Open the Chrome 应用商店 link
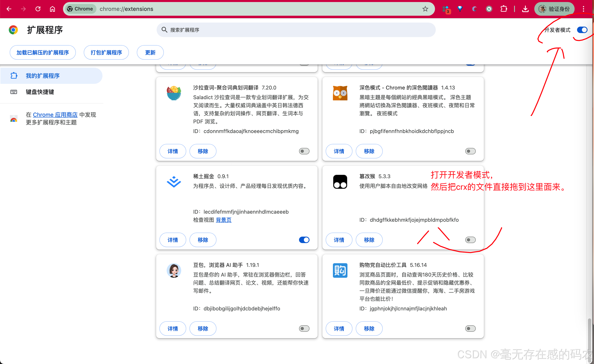594x364 pixels. pos(55,115)
